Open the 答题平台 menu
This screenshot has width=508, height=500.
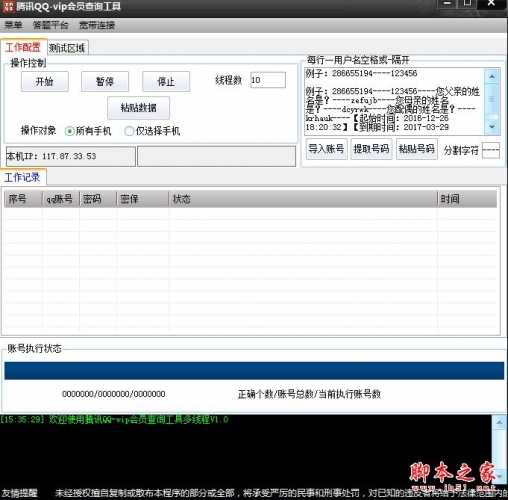[x=51, y=25]
